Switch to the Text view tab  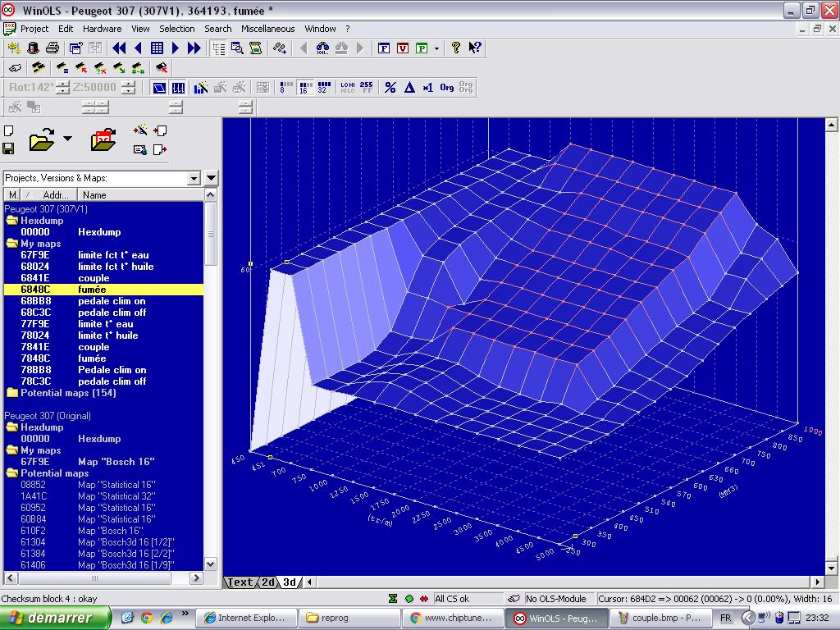pos(240,582)
